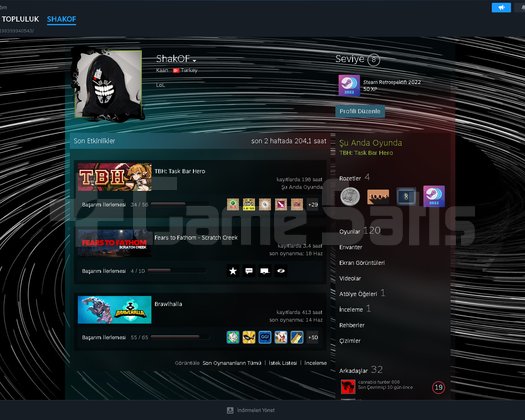This screenshot has width=525, height=420.
Task: Expand the +50 more Brawlhalla achievements
Action: [x=313, y=337]
